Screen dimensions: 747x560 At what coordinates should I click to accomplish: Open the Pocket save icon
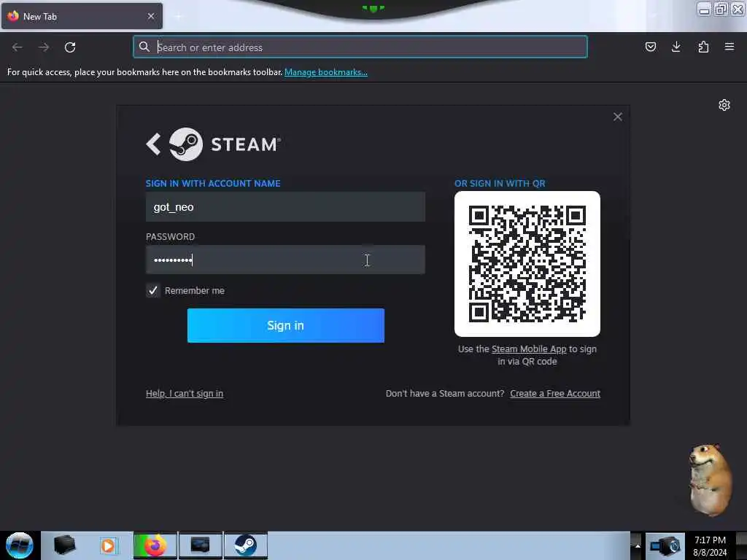[x=650, y=47]
